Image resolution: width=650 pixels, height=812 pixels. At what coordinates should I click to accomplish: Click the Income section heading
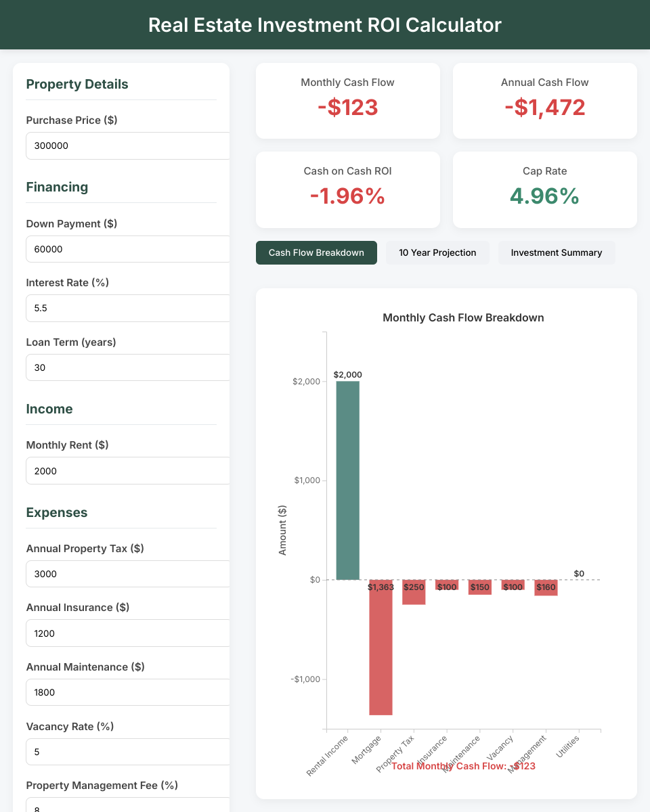(49, 409)
